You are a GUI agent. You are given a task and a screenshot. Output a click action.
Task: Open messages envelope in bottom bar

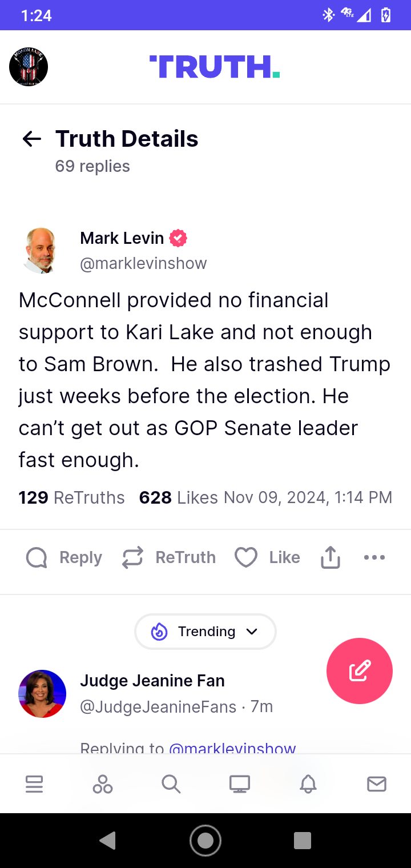[x=377, y=784]
